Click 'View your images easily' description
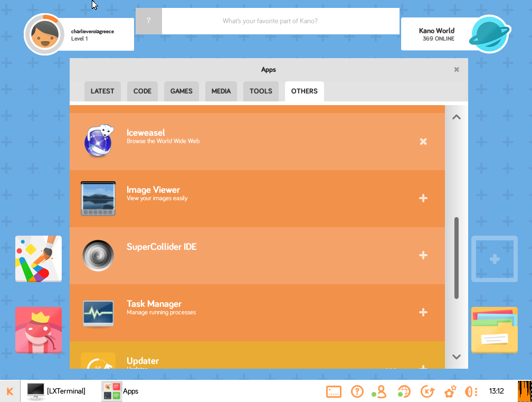Image resolution: width=532 pixels, height=402 pixels. 157,198
